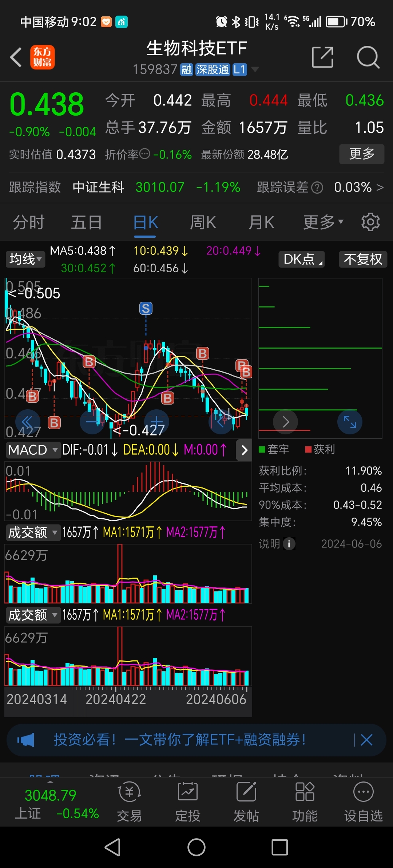
Task: Switch to the 五日 tab
Action: [87, 222]
